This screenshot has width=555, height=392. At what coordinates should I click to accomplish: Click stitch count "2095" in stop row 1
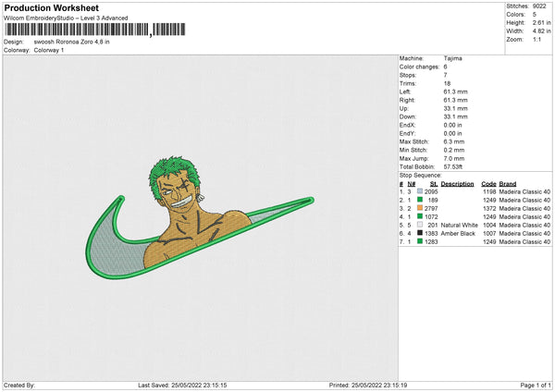pyautogui.click(x=431, y=191)
